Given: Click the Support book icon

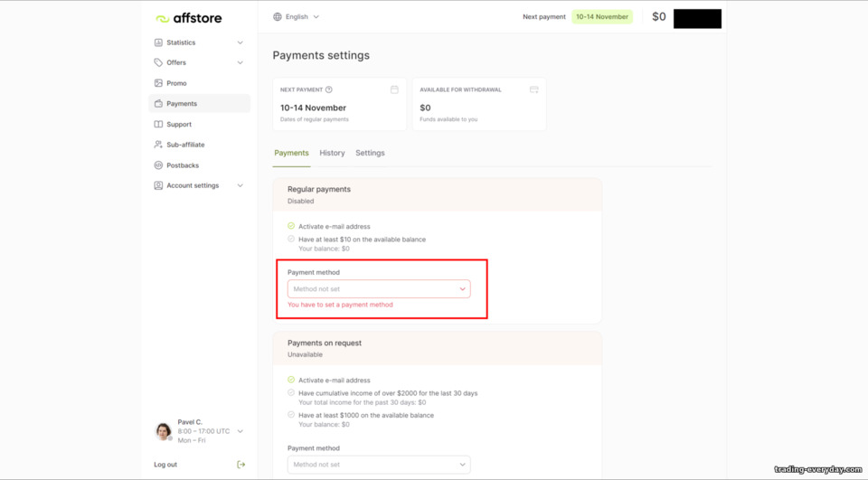Looking at the screenshot, I should tap(158, 124).
